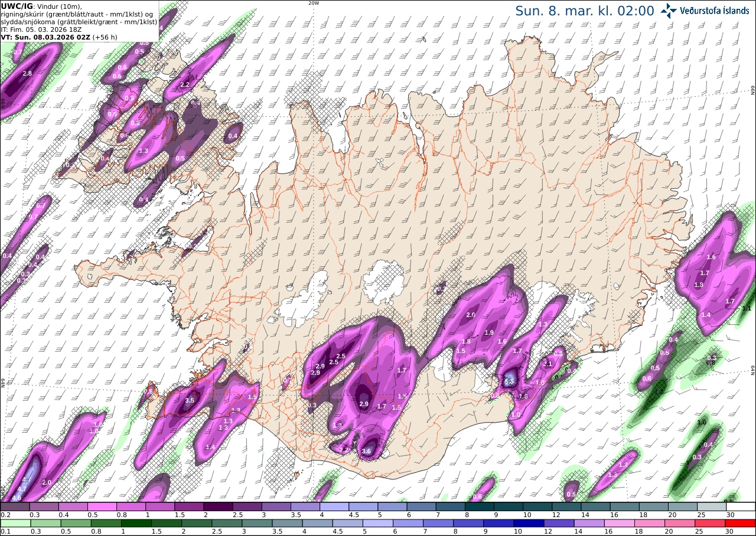Image resolution: width=756 pixels, height=536 pixels.
Task: Click the 2.8 precipitation value on the map
Action: click(27, 74)
